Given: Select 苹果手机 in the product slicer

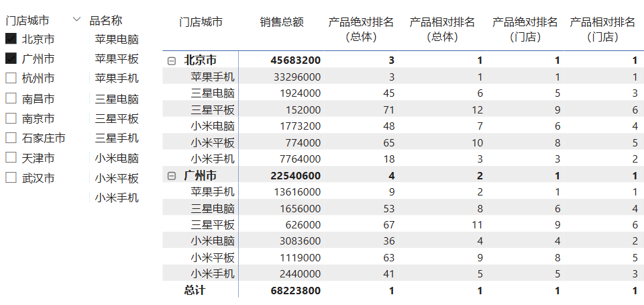Looking at the screenshot, I should pos(117,78).
